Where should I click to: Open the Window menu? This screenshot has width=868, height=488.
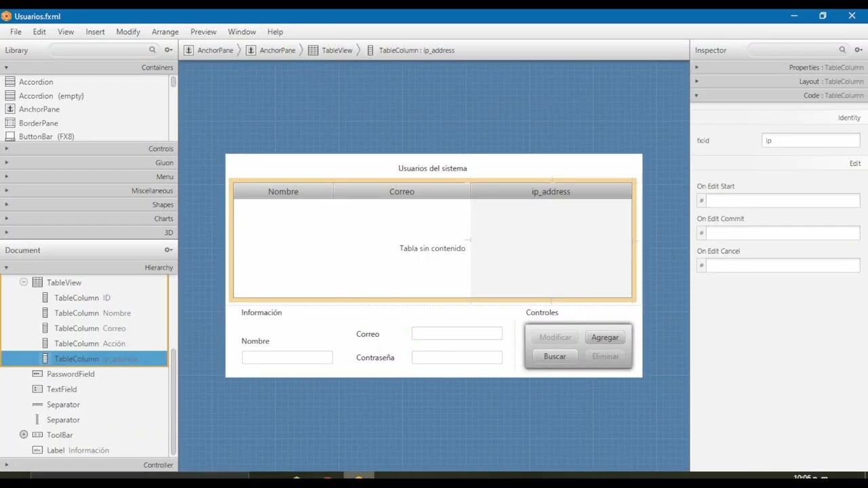pos(241,32)
